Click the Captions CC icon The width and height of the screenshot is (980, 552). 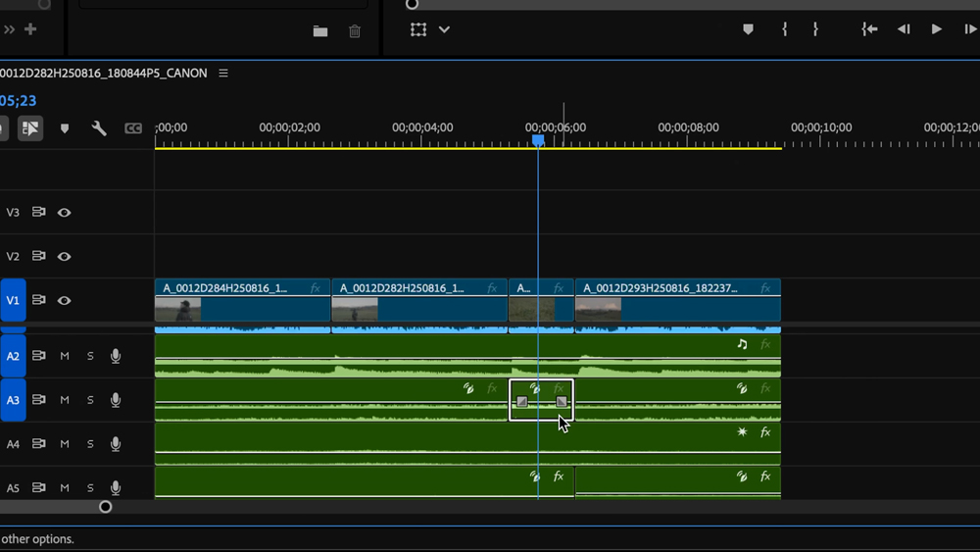point(133,128)
